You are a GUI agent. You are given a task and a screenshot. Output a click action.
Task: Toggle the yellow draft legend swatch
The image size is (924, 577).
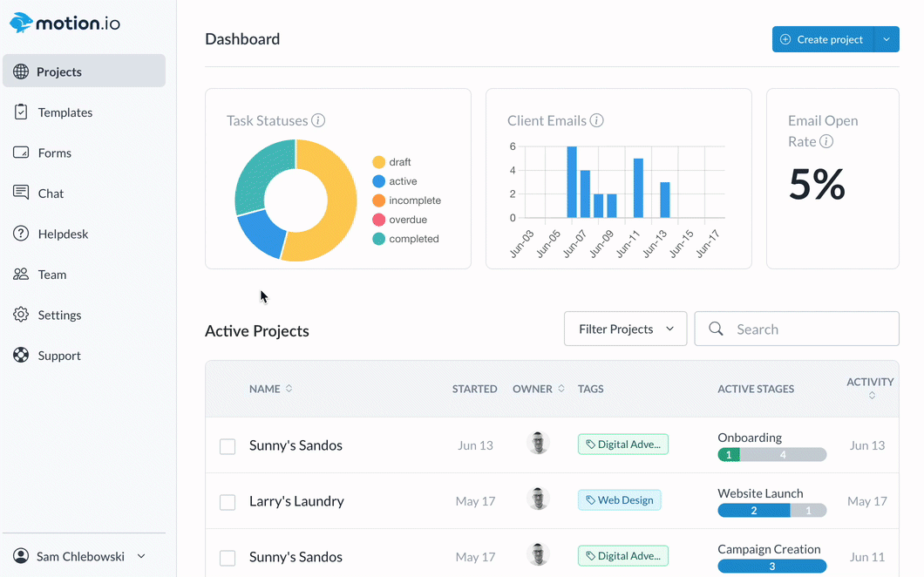click(378, 162)
